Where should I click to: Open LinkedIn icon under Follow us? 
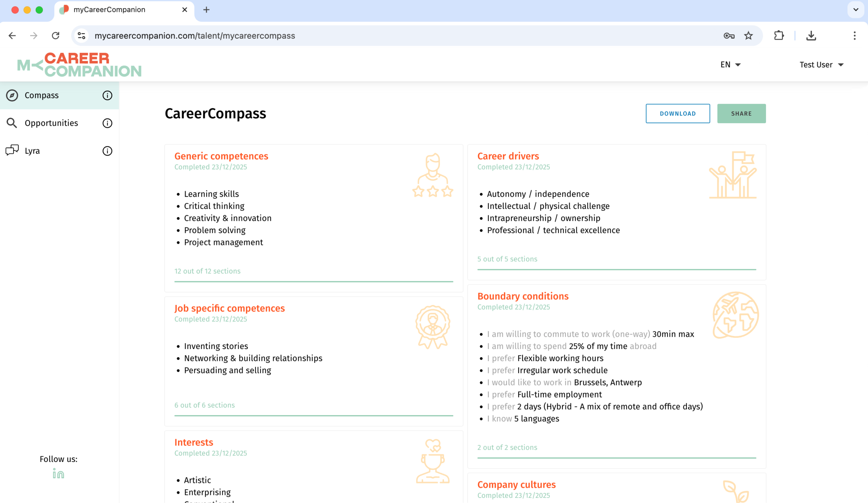[x=58, y=474]
